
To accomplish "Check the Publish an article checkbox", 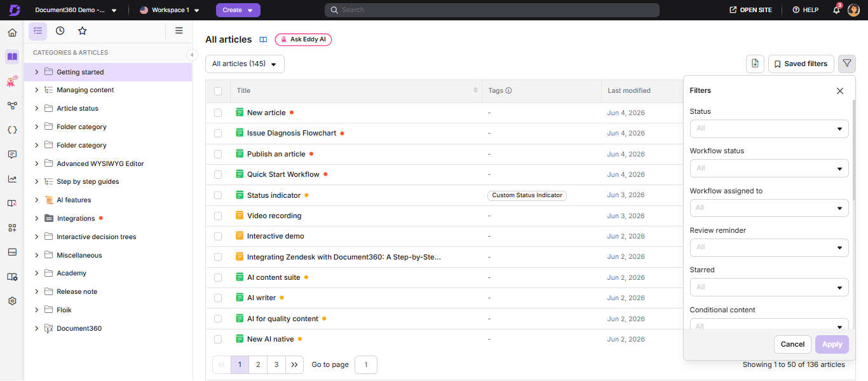I will [218, 154].
